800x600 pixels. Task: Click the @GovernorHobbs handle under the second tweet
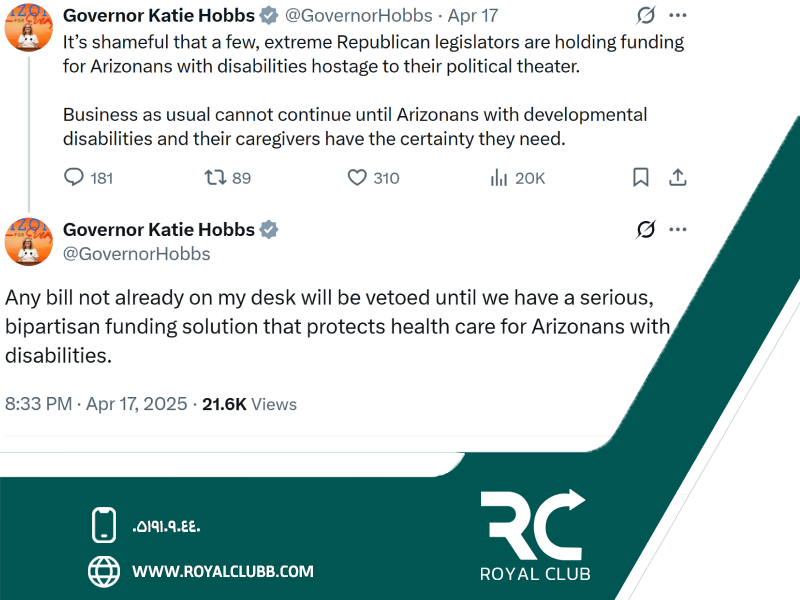[136, 254]
